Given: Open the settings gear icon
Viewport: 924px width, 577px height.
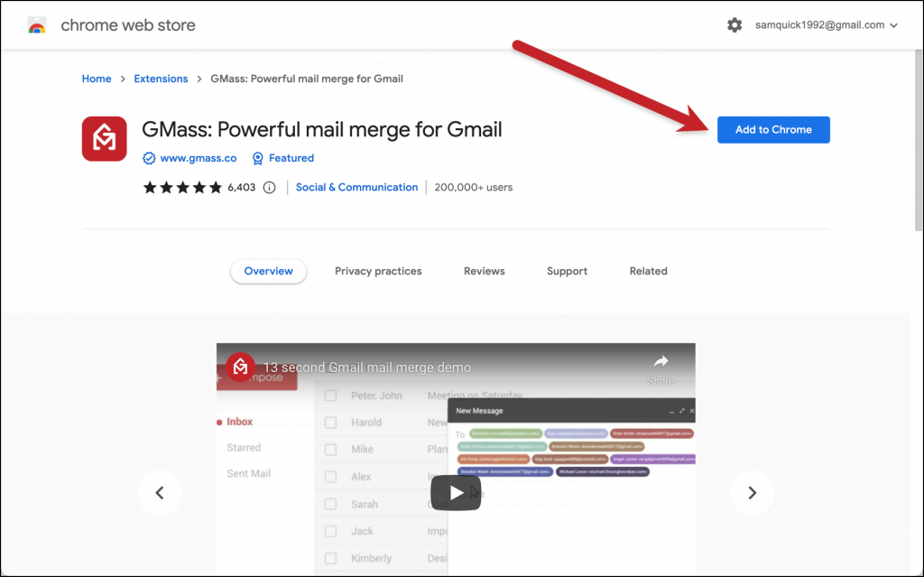Looking at the screenshot, I should point(735,24).
